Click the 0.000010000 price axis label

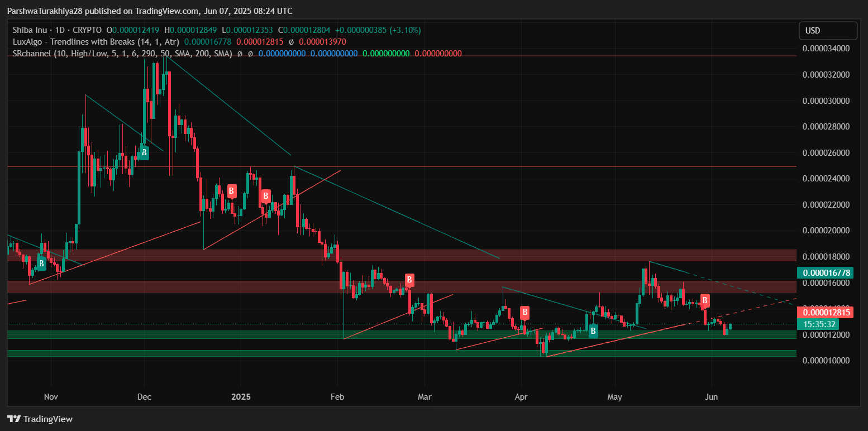(x=826, y=361)
